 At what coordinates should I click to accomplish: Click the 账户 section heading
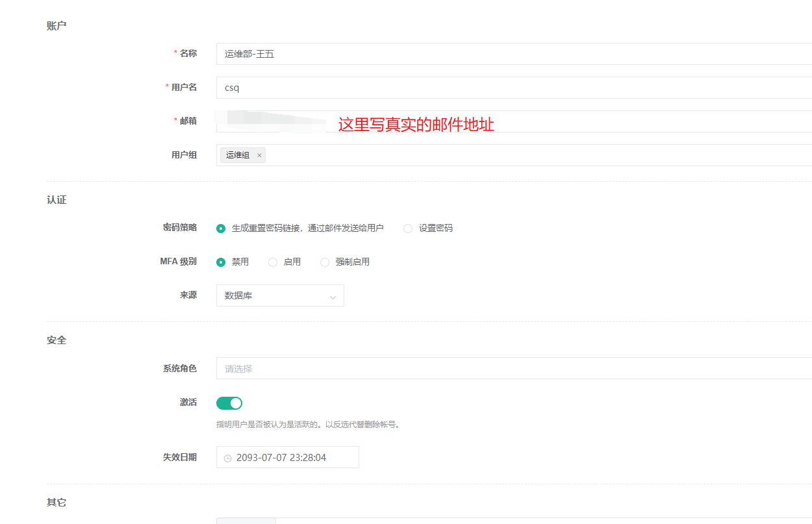(x=57, y=26)
